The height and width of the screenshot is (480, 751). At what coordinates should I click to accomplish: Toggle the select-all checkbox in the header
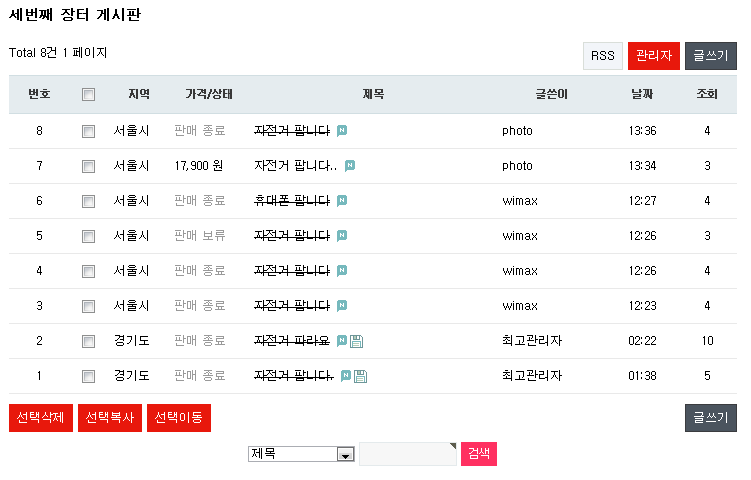pyautogui.click(x=88, y=95)
